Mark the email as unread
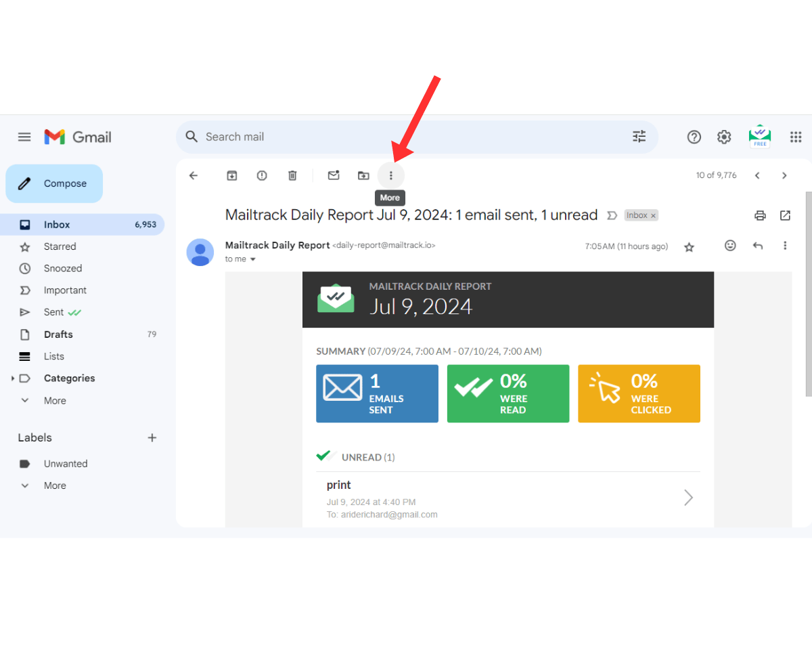 coord(334,175)
